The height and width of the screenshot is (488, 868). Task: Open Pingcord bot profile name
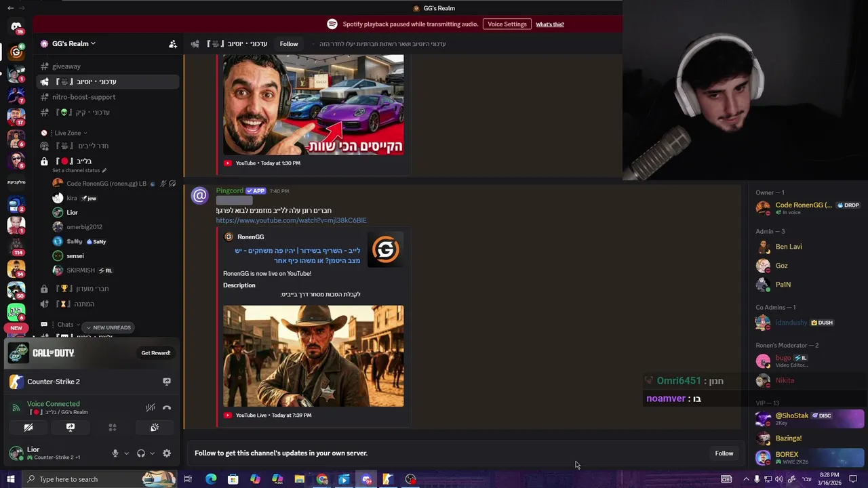pos(230,191)
